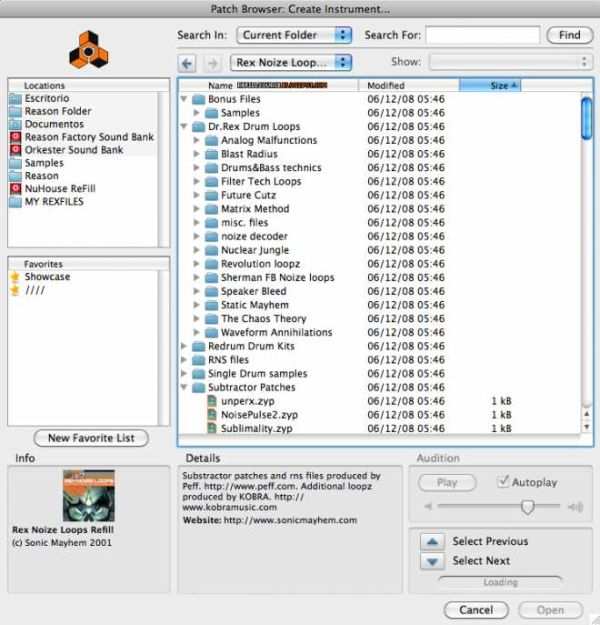600x625 pixels.
Task: Click the Search For text field
Action: 483,35
